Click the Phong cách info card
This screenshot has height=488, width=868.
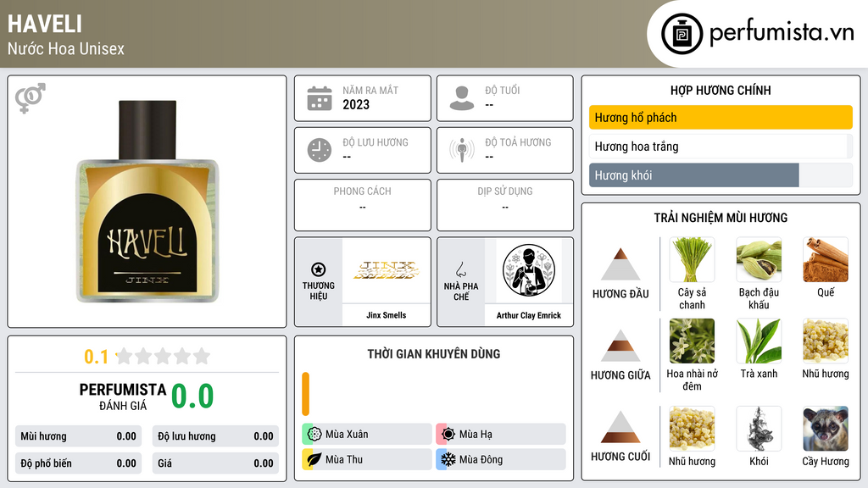(363, 205)
